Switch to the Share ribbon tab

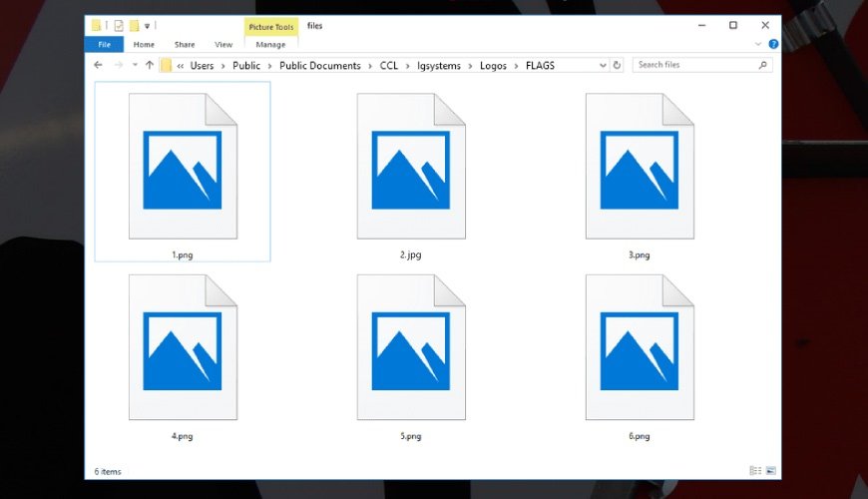click(185, 44)
